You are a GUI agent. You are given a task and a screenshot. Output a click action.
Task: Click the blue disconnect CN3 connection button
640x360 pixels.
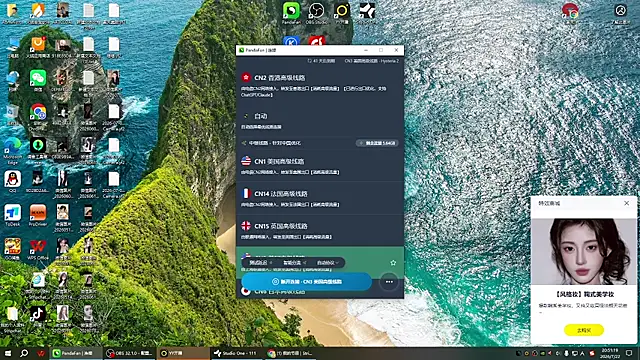pyautogui.click(x=307, y=282)
